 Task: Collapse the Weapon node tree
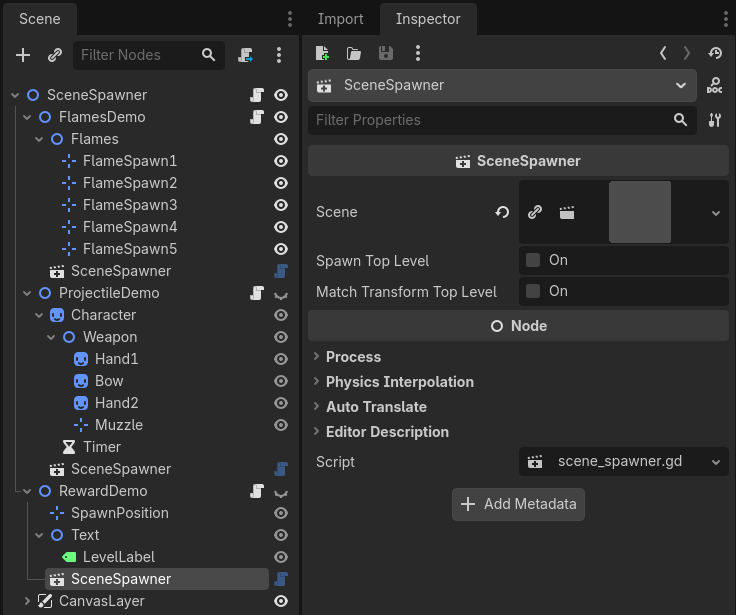click(x=51, y=337)
